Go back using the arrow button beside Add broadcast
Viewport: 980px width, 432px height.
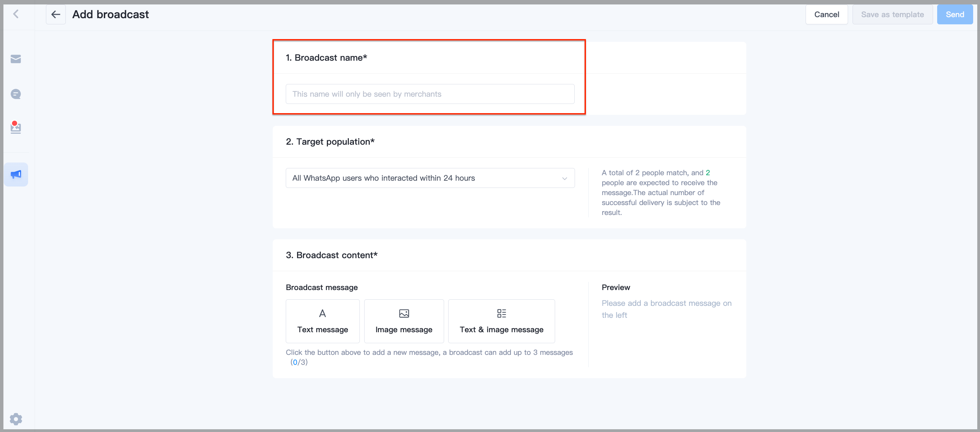tap(56, 14)
